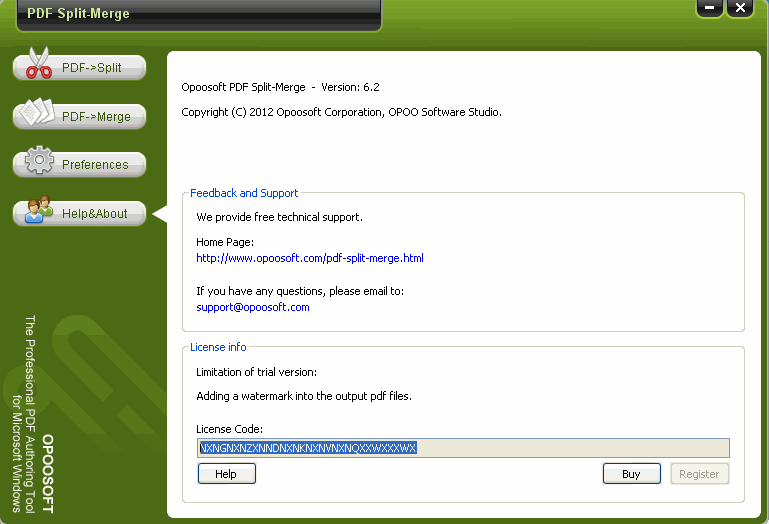Click the Help button
Image resolution: width=769 pixels, height=524 pixels.
click(227, 473)
